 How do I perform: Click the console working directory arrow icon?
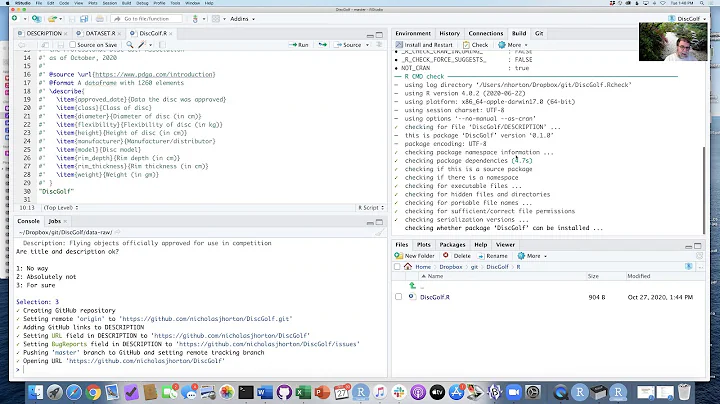[118, 232]
